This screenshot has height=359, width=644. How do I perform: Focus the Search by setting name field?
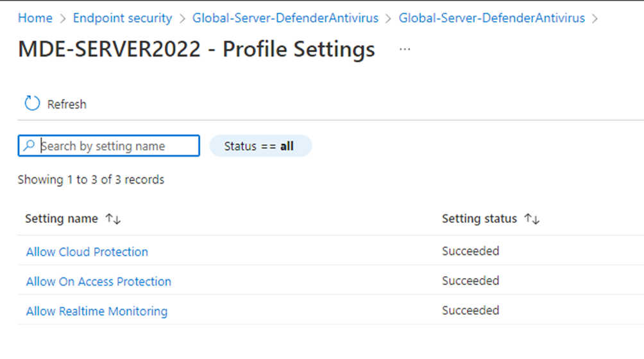(109, 146)
